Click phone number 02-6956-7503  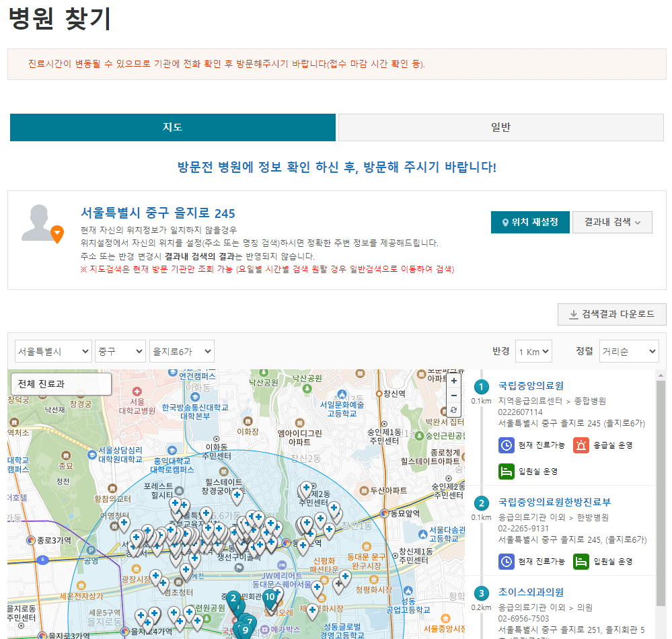click(523, 619)
